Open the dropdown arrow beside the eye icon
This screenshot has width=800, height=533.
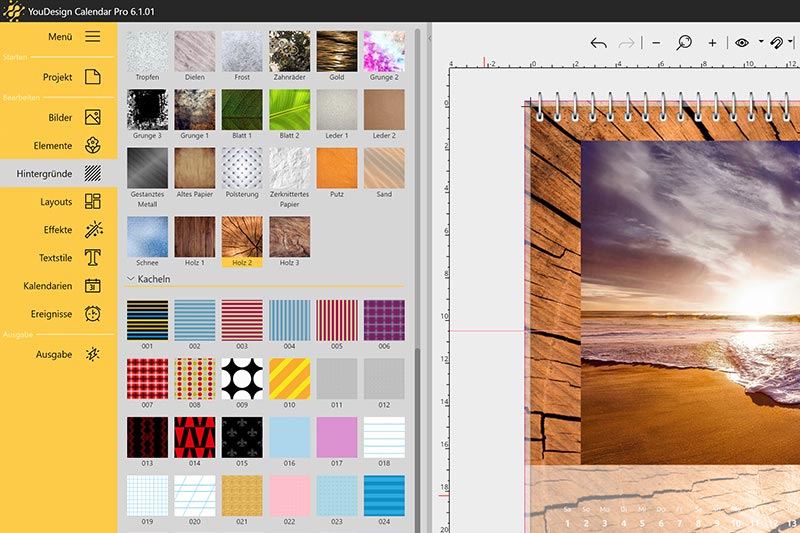tap(761, 43)
